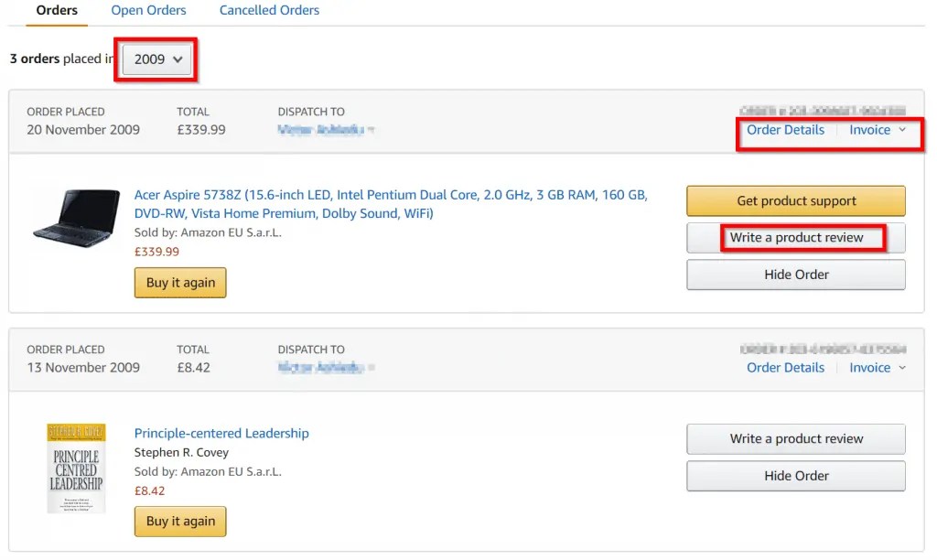Write a product review for the Covey book
This screenshot has height=560, width=937.
coord(795,438)
